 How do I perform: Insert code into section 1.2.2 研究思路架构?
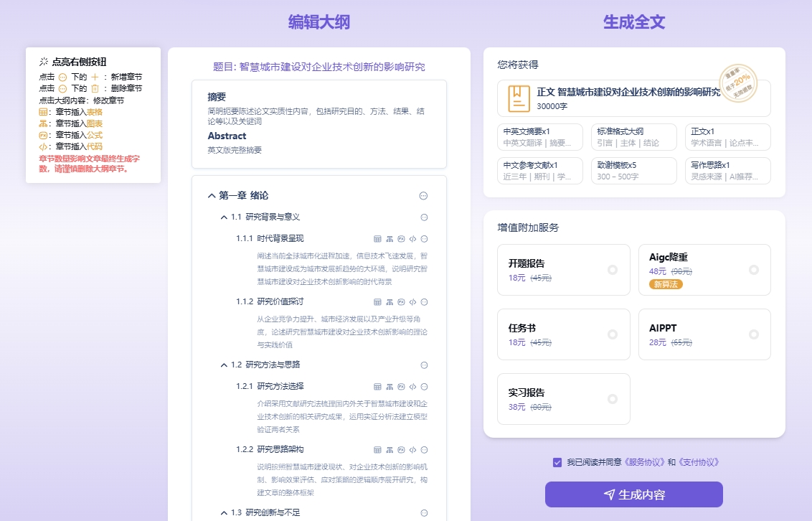pyautogui.click(x=412, y=450)
